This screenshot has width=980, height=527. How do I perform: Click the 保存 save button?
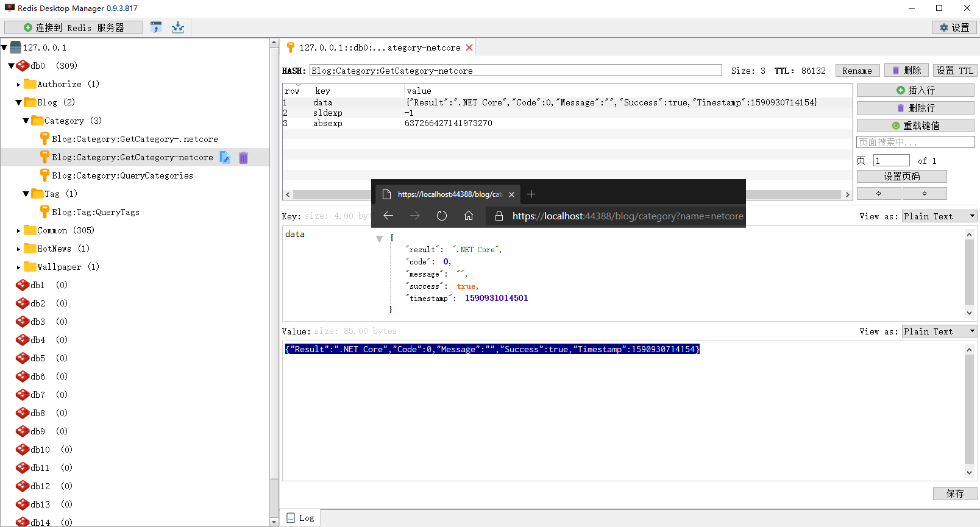954,493
